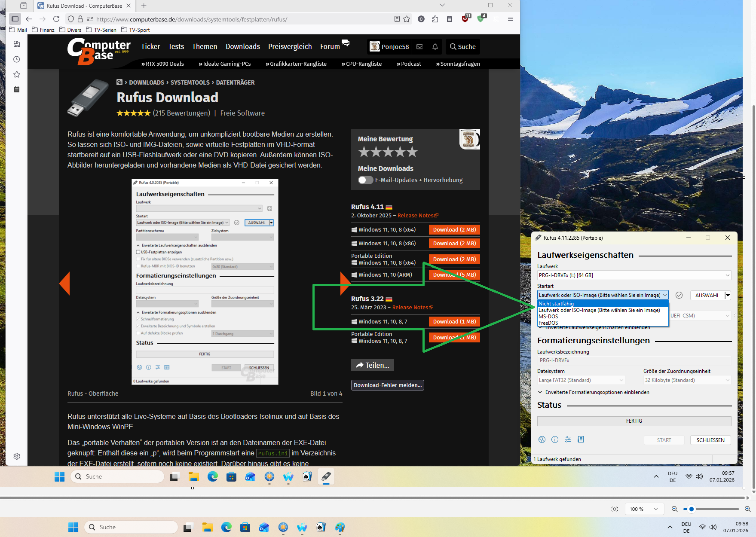Open the browser tab list chevron

[442, 5]
